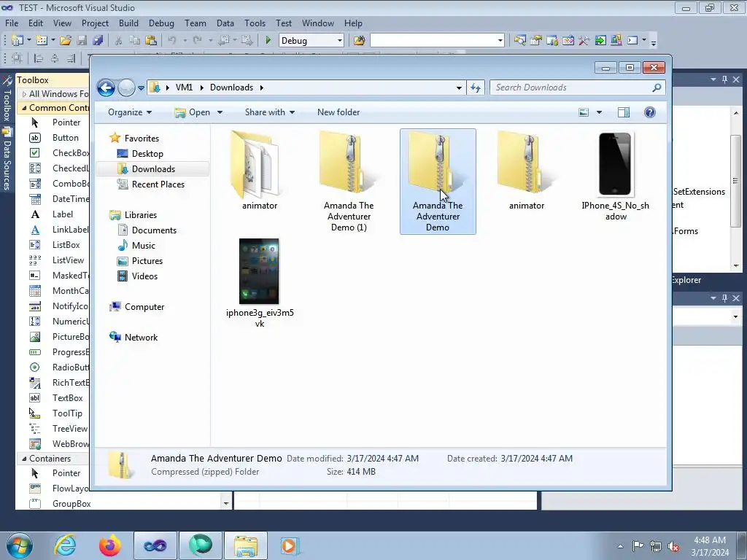Open the Debug menu
The width and height of the screenshot is (747, 560).
coord(161,23)
